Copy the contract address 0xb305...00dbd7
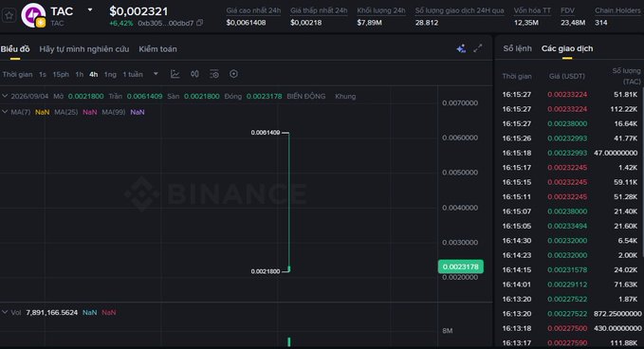 pos(199,23)
